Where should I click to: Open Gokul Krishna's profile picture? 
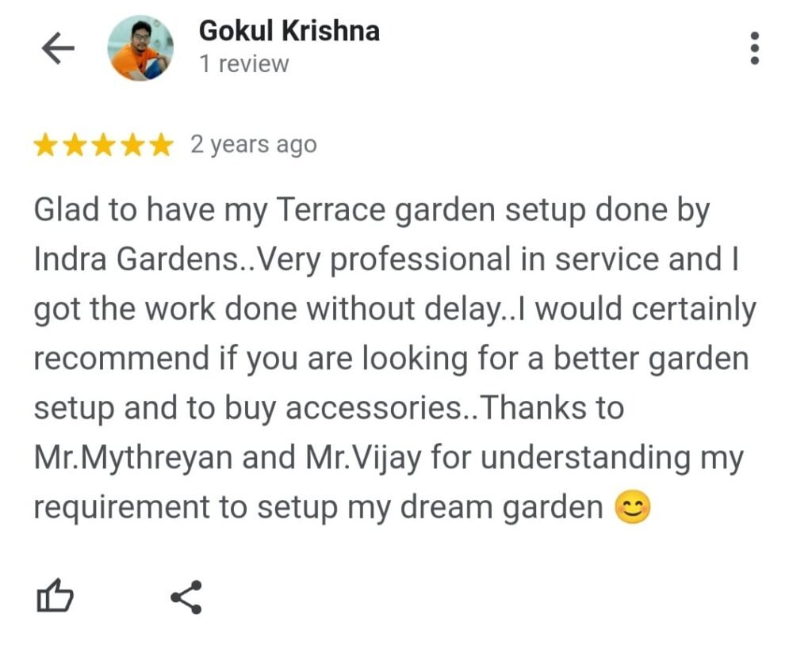140,48
